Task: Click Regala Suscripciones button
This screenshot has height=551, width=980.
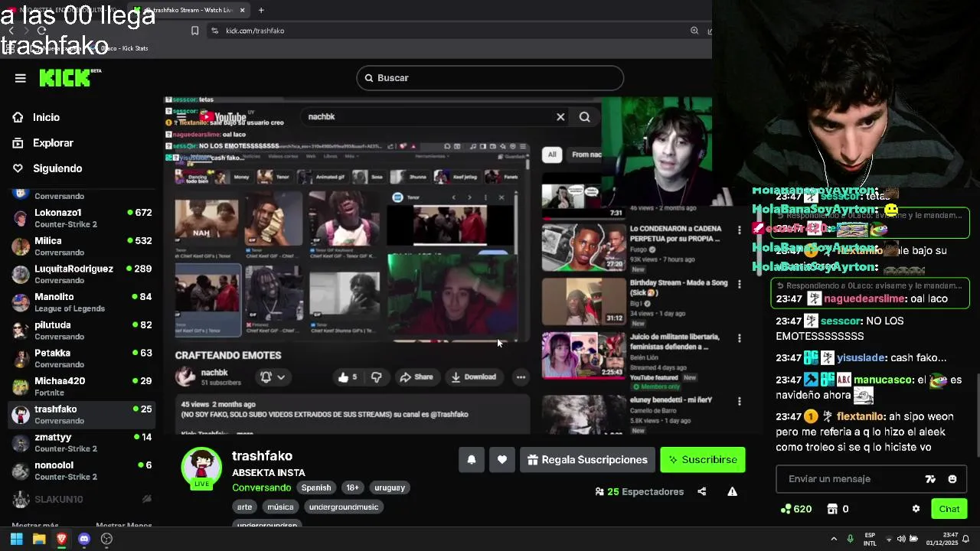Action: click(587, 460)
